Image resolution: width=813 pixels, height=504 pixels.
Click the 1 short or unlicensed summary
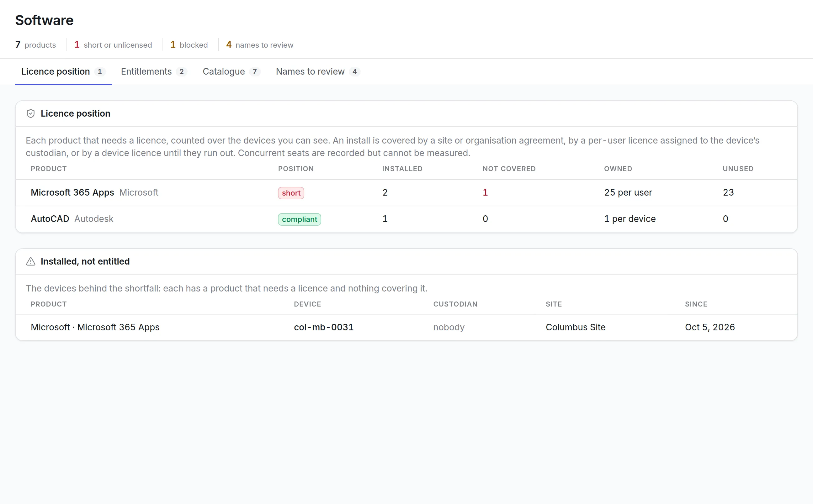(113, 45)
